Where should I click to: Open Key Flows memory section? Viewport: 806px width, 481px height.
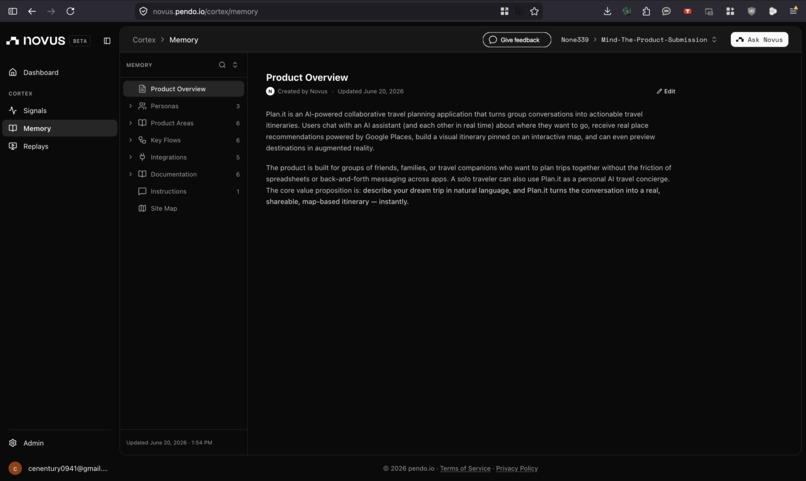pos(183,140)
